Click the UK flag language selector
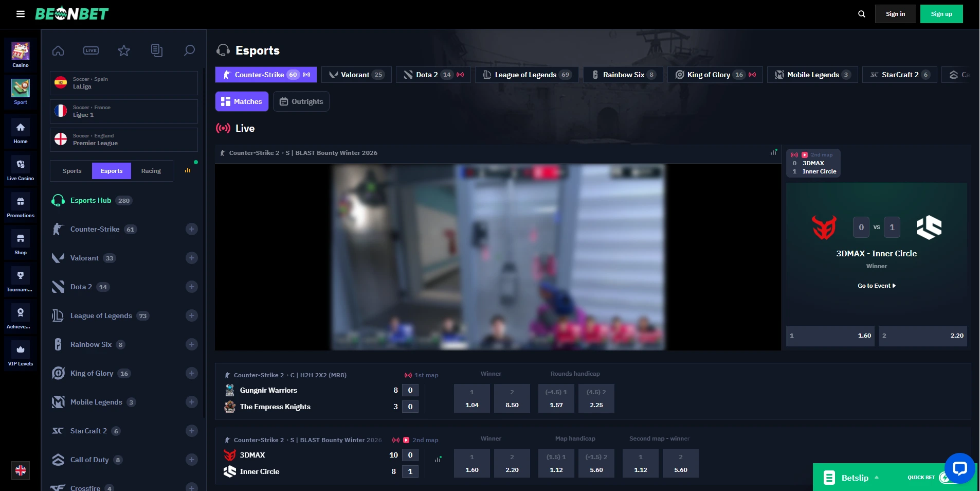Viewport: 980px width, 491px height. (21, 470)
